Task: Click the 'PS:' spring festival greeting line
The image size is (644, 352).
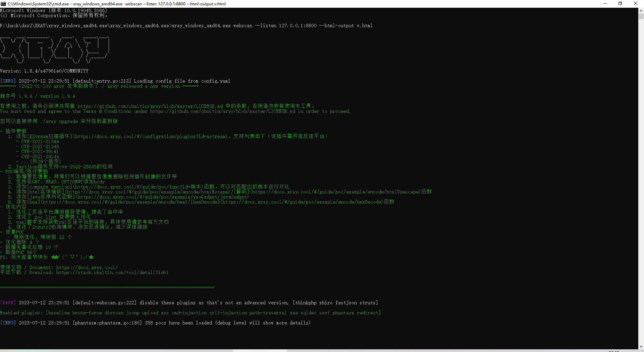Action: (x=47, y=257)
